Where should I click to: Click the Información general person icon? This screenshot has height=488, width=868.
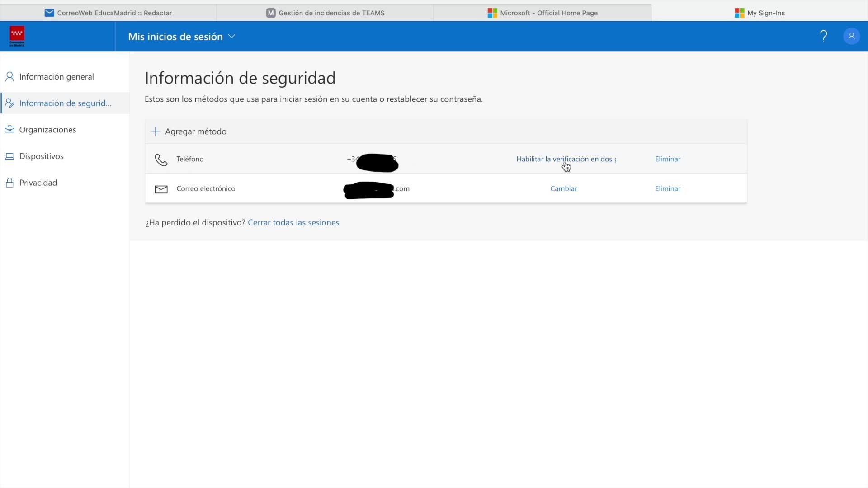[x=9, y=77]
